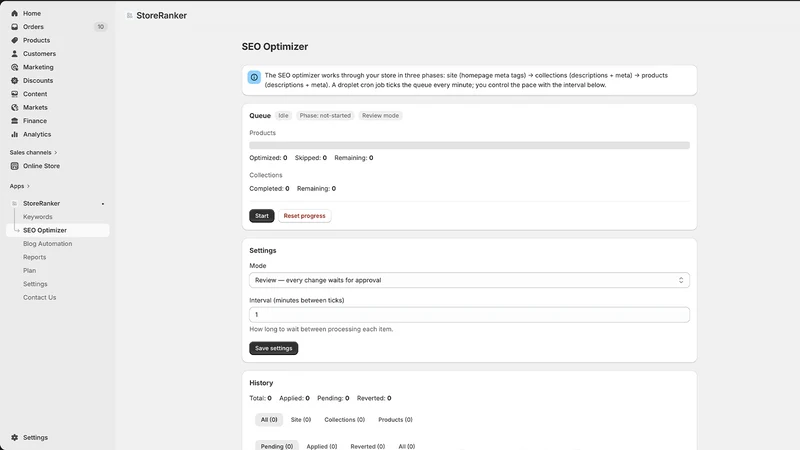
Task: Click the Online Store storefront icon
Action: (x=14, y=166)
